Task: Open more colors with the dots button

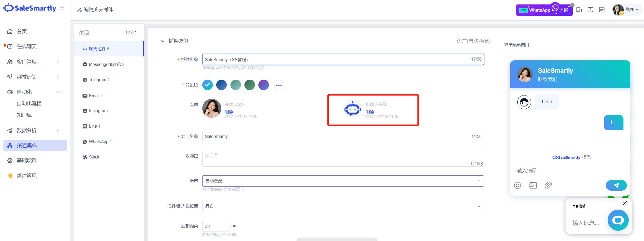Action: [x=279, y=85]
